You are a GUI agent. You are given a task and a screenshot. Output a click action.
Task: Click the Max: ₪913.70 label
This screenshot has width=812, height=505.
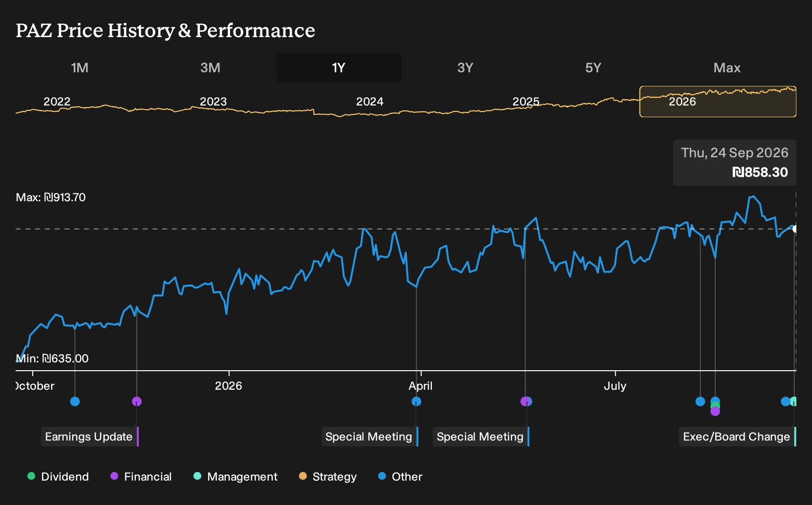[x=51, y=197]
